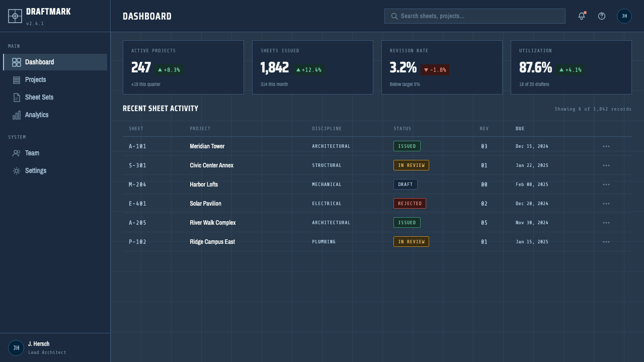644x362 pixels.
Task: Open the River Walk Complex project link
Action: click(x=213, y=223)
